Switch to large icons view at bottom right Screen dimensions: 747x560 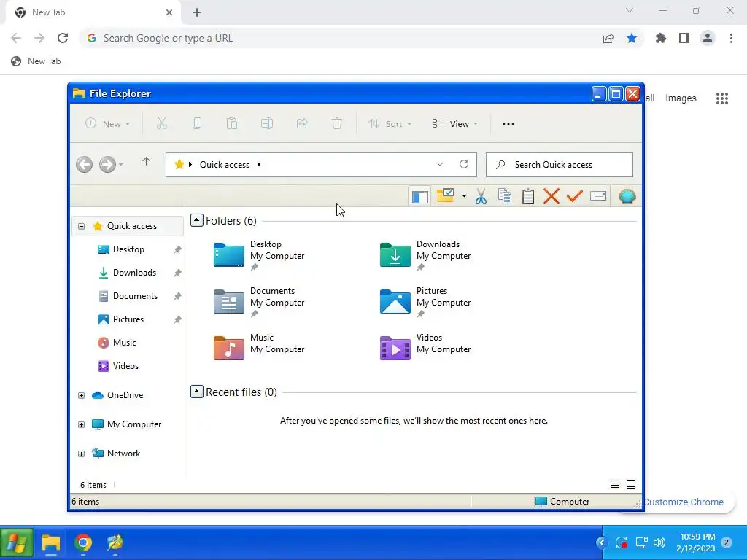point(631,484)
